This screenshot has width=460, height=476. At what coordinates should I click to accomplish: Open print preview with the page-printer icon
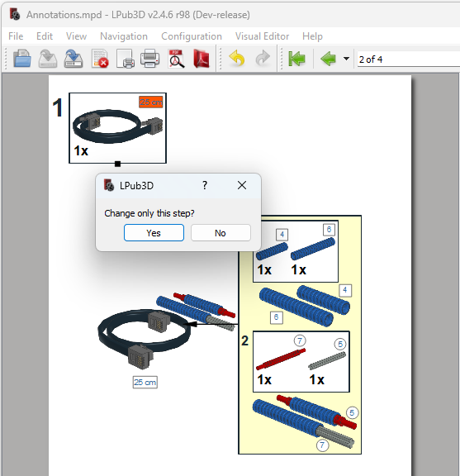click(x=125, y=59)
